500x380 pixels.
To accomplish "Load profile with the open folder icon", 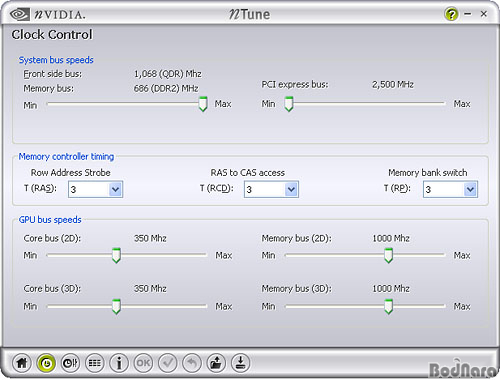I will 216,363.
